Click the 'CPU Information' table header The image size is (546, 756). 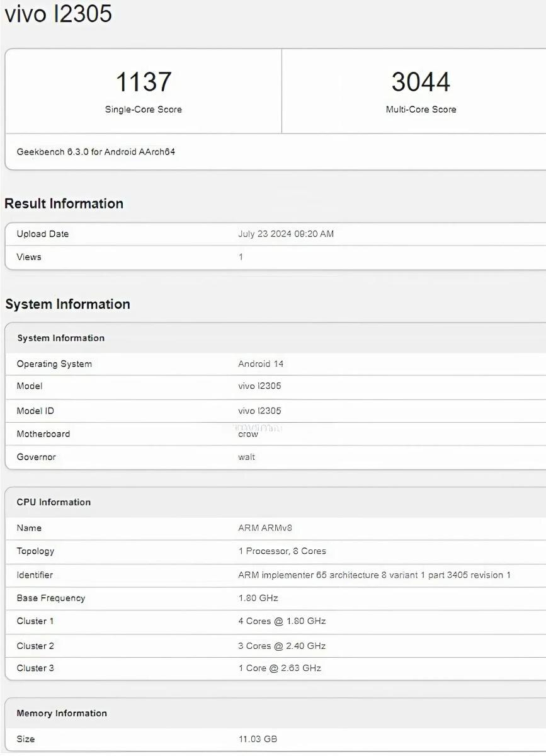tap(54, 502)
